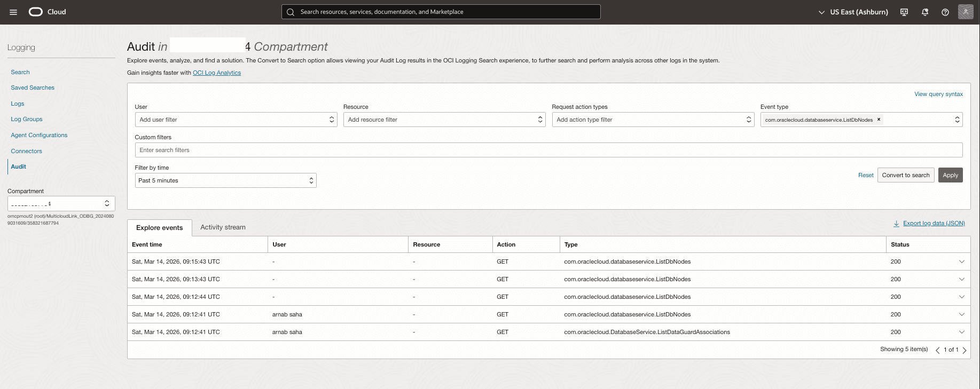Click the "Showing 5 item(s)" text

[904, 349]
